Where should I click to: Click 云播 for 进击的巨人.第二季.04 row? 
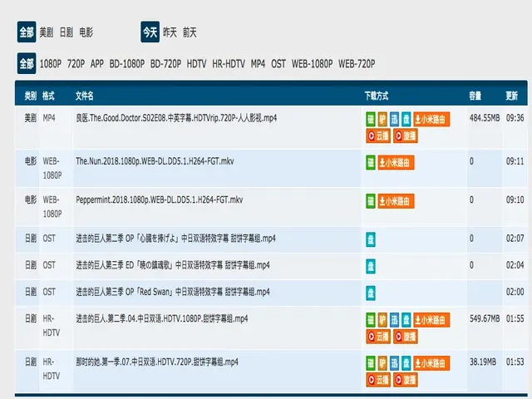tap(378, 337)
